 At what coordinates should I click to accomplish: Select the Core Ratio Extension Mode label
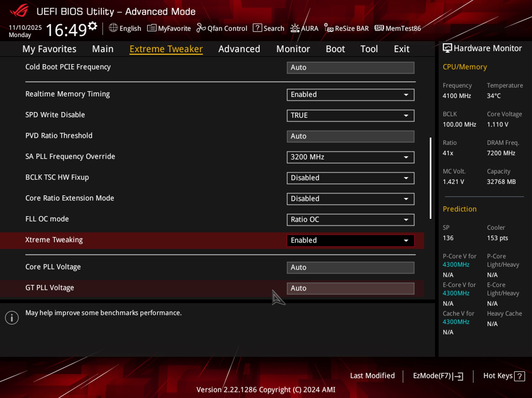pos(70,198)
